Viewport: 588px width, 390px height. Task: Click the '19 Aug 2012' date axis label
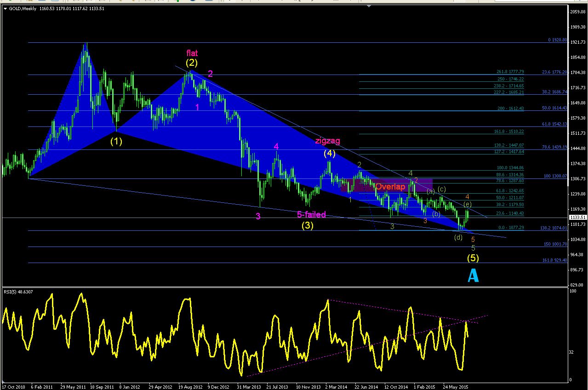190,387
